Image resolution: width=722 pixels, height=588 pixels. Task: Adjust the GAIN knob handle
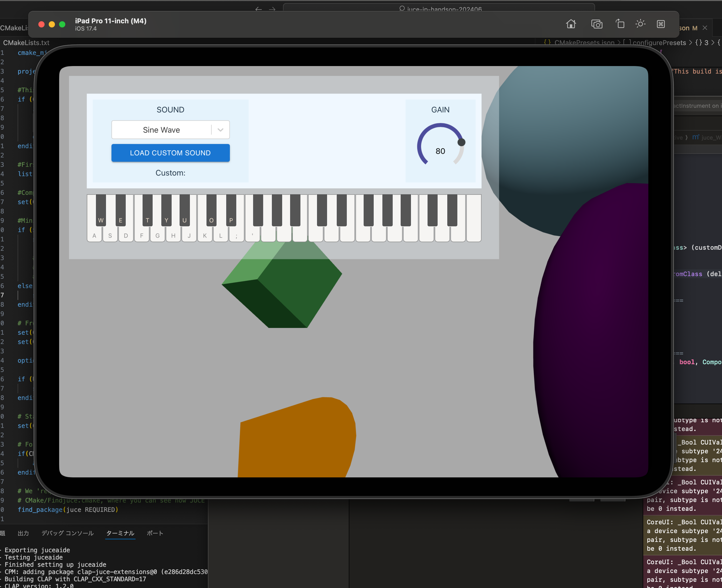click(x=461, y=142)
